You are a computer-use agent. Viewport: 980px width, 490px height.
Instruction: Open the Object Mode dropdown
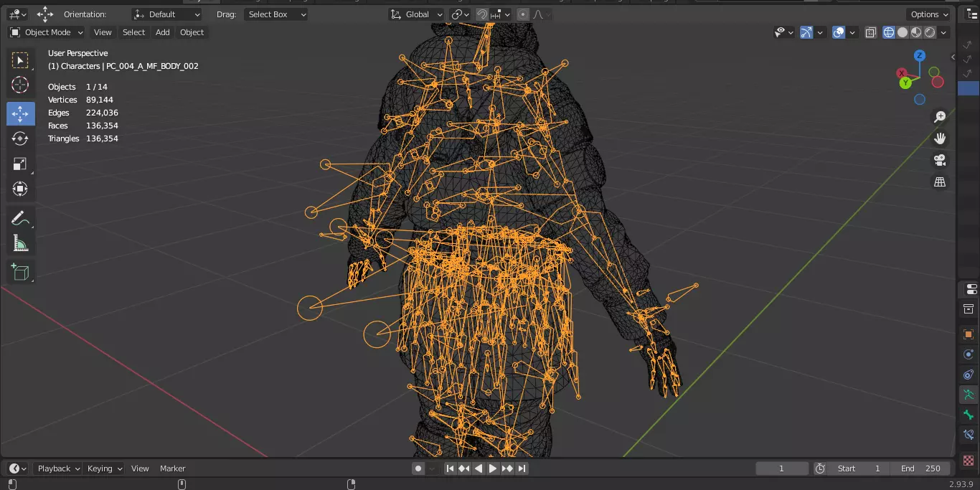pyautogui.click(x=46, y=32)
